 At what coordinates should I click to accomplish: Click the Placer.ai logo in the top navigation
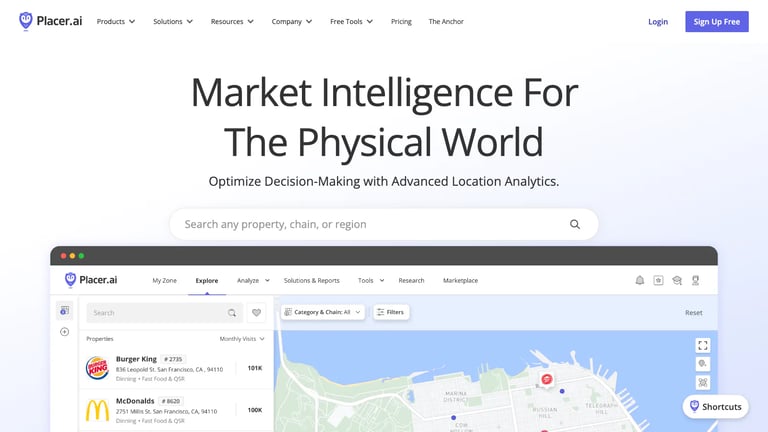50,22
